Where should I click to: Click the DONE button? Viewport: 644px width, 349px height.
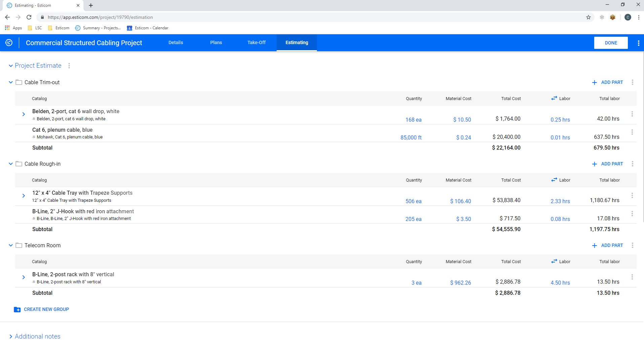[611, 43]
